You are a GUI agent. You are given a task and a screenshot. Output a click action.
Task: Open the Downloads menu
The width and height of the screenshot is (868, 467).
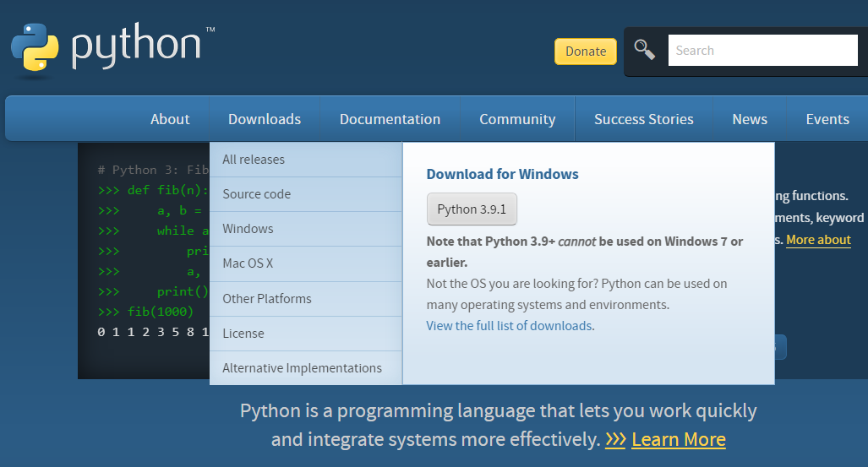click(265, 119)
